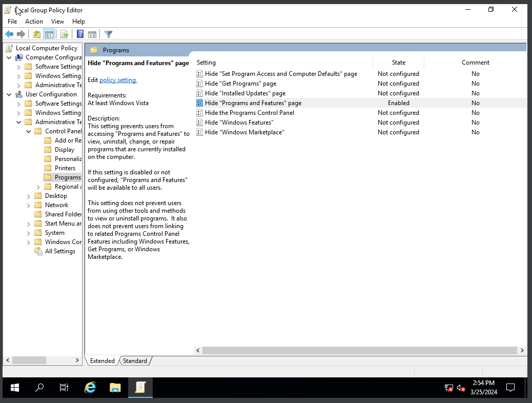Launch Internet Explorer from taskbar
Image resolution: width=532 pixels, height=403 pixels.
coord(90,388)
